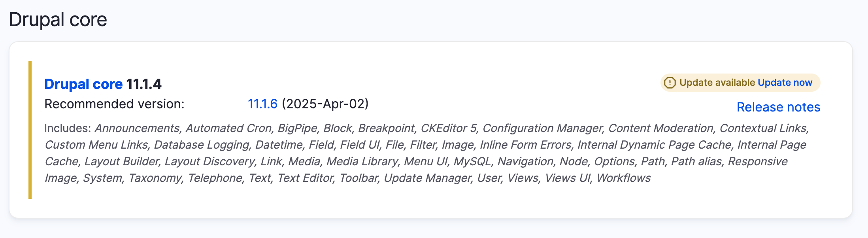Viewport: 868px width, 238px height.
Task: Click the Drupal core section heading
Action: [58, 20]
